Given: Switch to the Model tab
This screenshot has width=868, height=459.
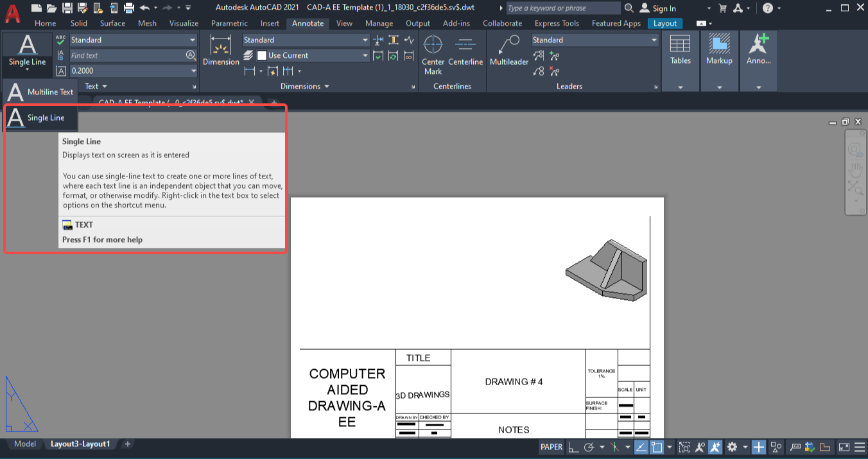Looking at the screenshot, I should pos(24,444).
